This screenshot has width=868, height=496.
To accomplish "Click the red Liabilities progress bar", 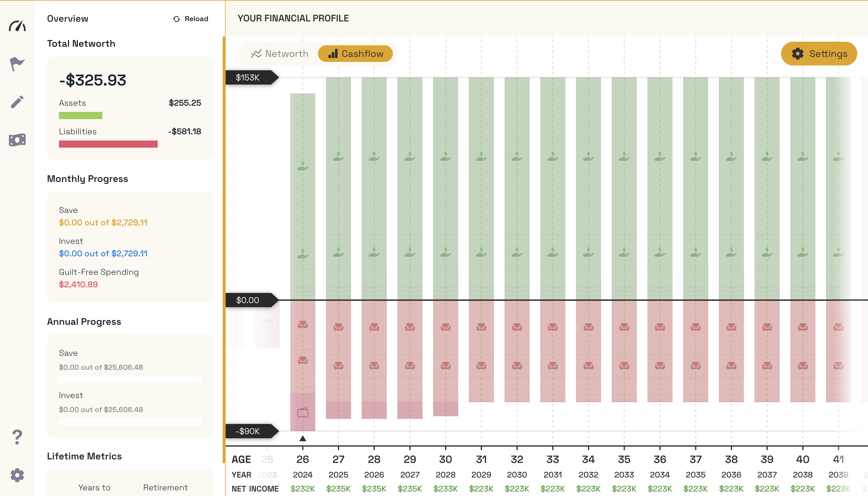I will [108, 144].
